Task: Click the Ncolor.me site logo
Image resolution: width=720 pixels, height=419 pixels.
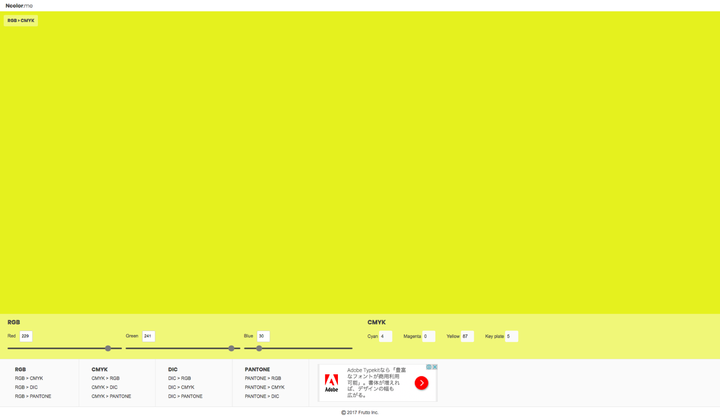Action: (19, 6)
